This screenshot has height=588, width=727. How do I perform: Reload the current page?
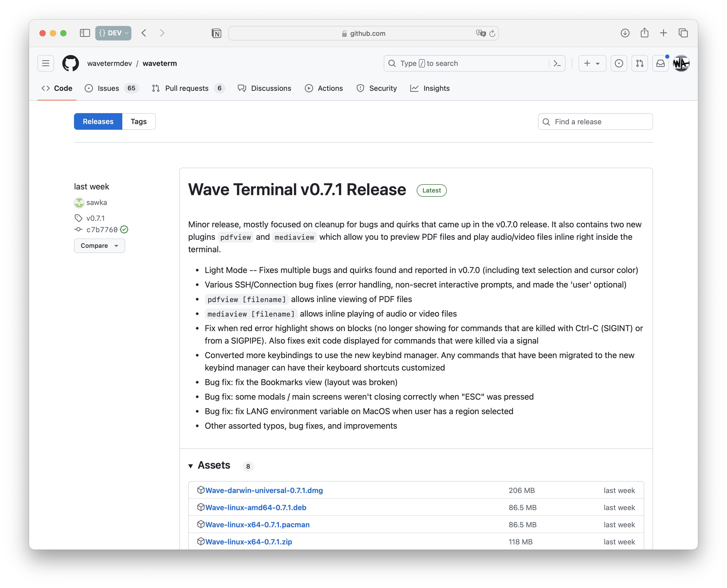click(493, 33)
